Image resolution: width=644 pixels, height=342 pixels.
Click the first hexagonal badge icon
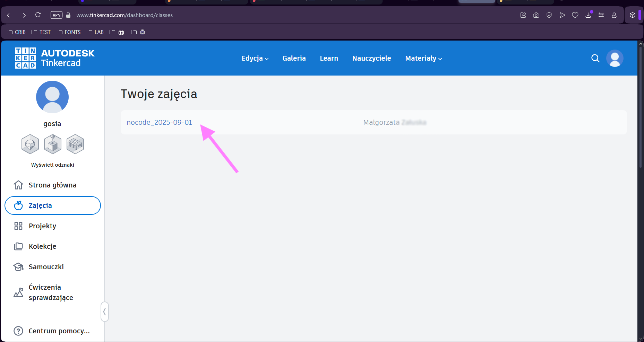pyautogui.click(x=30, y=144)
